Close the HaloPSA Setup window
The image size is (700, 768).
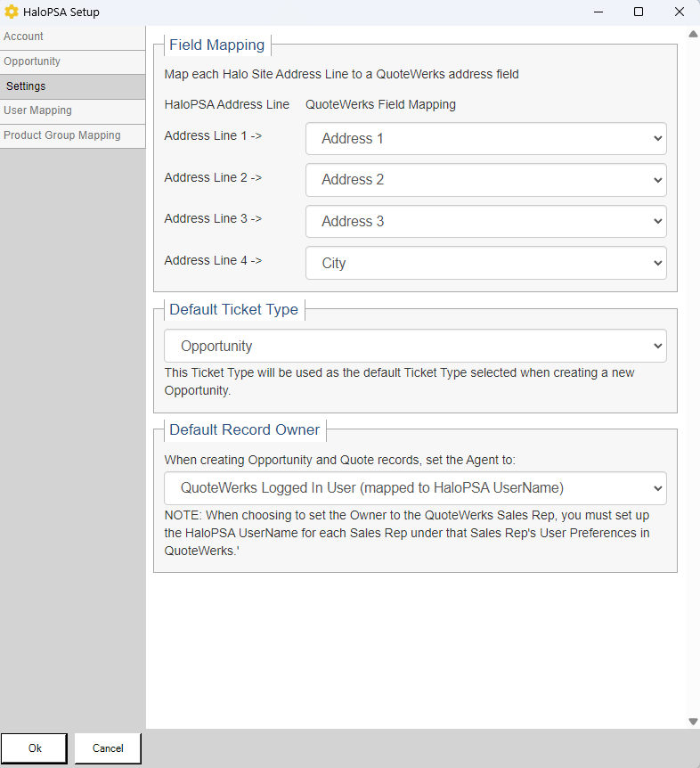coord(680,12)
